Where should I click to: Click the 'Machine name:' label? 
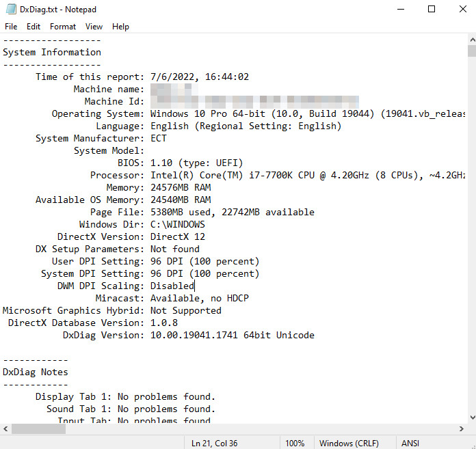pyautogui.click(x=109, y=90)
